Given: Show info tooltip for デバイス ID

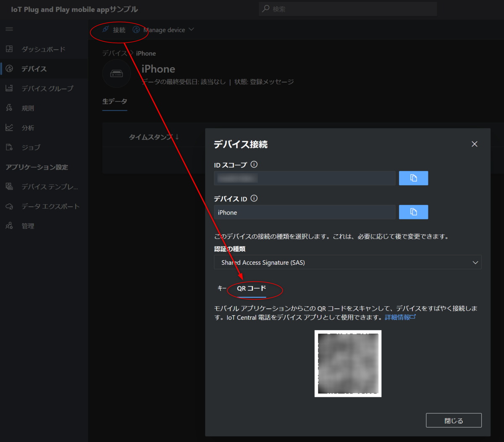Looking at the screenshot, I should point(254,198).
